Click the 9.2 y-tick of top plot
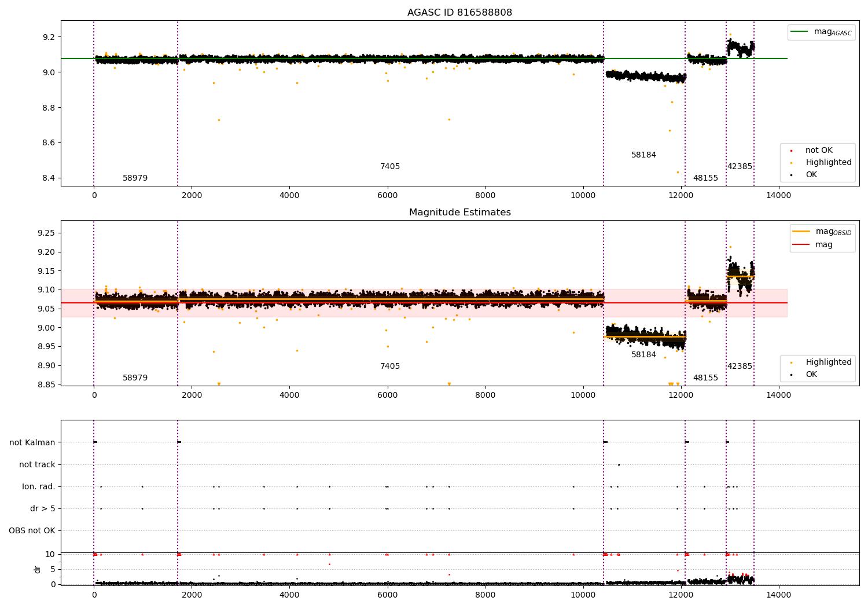The width and height of the screenshot is (868, 608). pos(49,37)
